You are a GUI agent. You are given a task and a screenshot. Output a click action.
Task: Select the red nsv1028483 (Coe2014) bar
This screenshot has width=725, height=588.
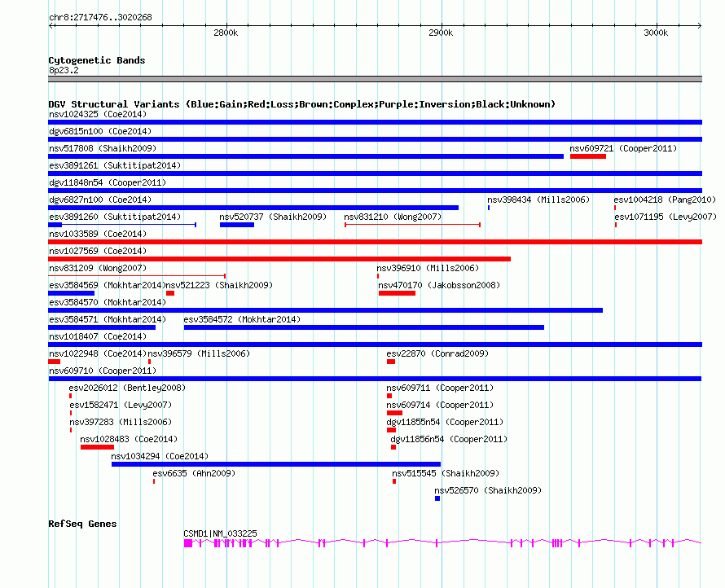tap(97, 447)
